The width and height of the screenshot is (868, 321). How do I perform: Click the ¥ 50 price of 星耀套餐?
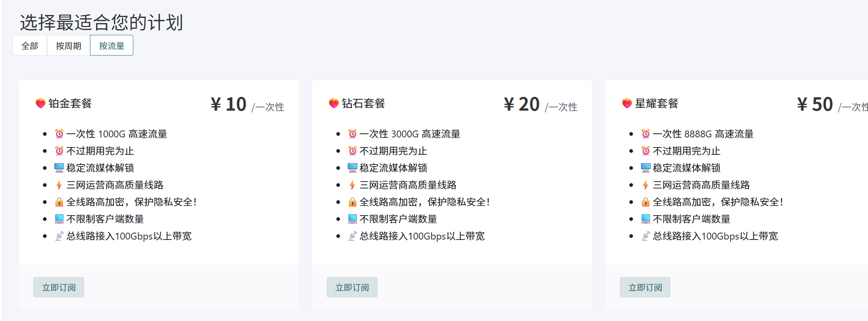pyautogui.click(x=815, y=105)
